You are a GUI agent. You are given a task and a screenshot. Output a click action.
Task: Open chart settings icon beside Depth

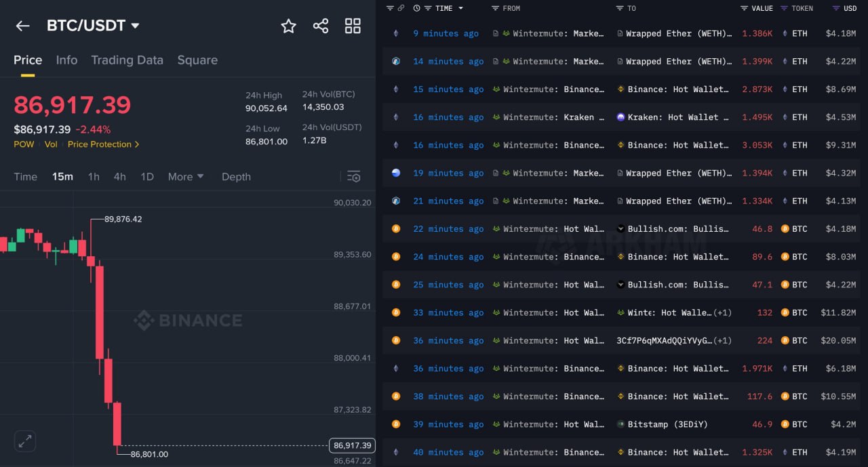pos(353,176)
